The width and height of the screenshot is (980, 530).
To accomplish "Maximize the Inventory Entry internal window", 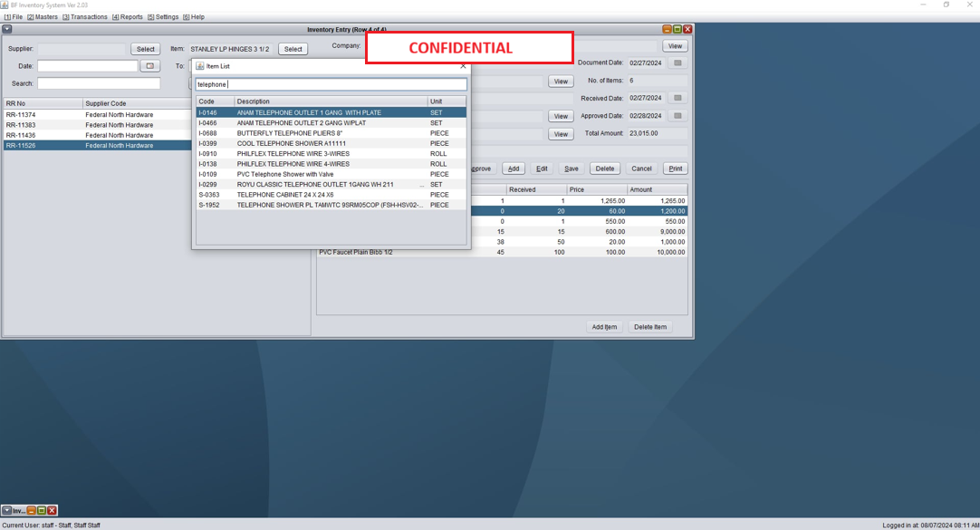I will pyautogui.click(x=677, y=29).
